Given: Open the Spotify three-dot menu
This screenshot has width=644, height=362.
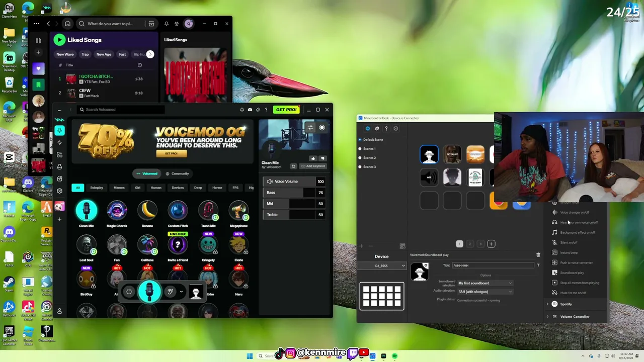Looking at the screenshot, I should (36, 24).
